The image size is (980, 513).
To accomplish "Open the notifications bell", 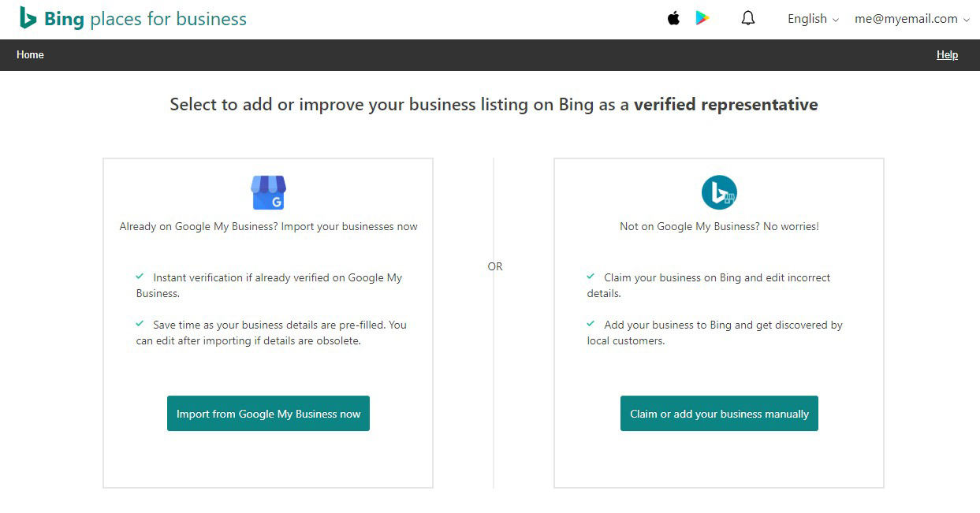I will [747, 18].
